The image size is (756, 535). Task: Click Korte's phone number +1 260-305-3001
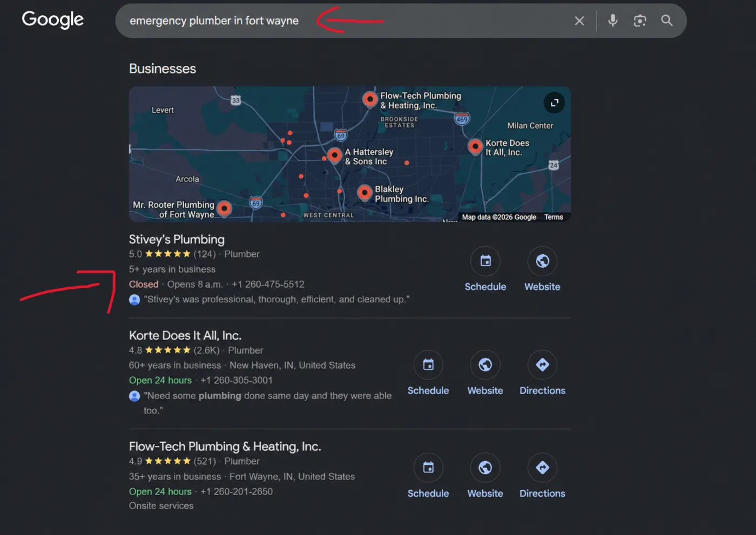(237, 380)
